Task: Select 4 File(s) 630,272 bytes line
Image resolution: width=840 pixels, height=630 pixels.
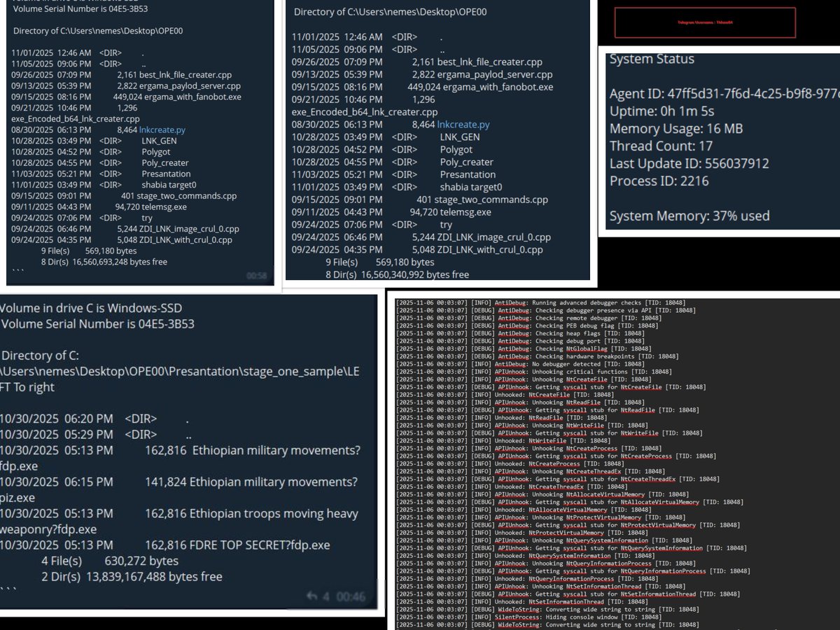Action: 110,561
